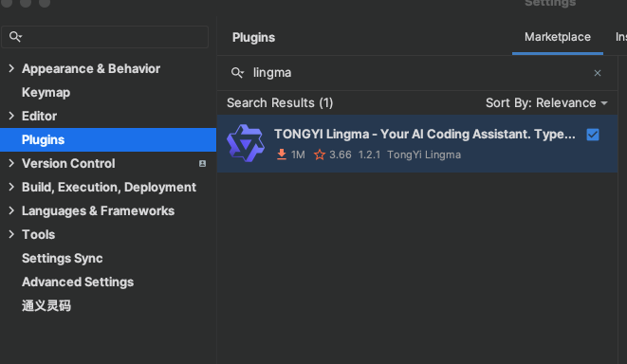Image resolution: width=627 pixels, height=364 pixels.
Task: Switch to the Installed tab
Action: [x=620, y=37]
